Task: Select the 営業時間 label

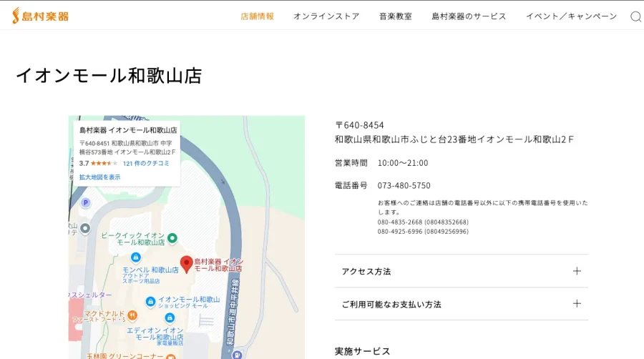Action: pyautogui.click(x=351, y=163)
